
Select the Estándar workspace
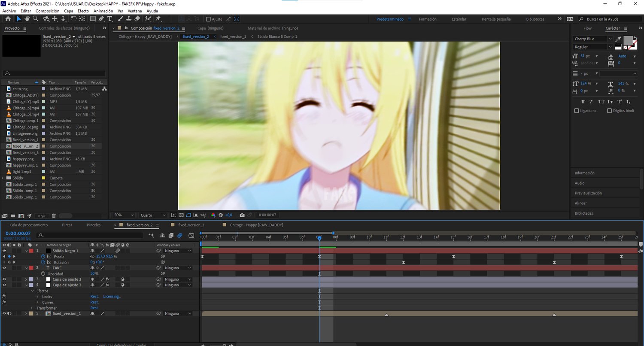pyautogui.click(x=459, y=19)
